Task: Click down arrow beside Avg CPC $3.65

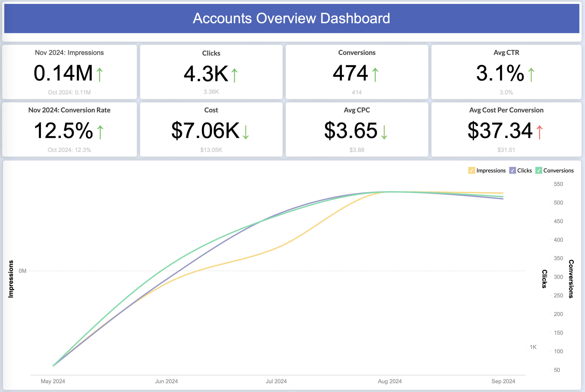Action: point(384,132)
